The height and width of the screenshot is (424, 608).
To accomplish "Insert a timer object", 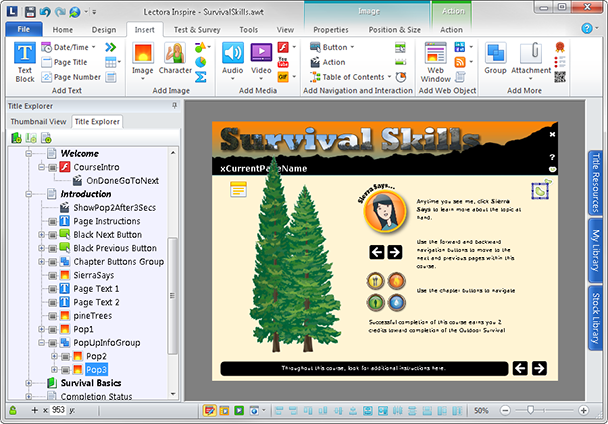I will 401,77.
